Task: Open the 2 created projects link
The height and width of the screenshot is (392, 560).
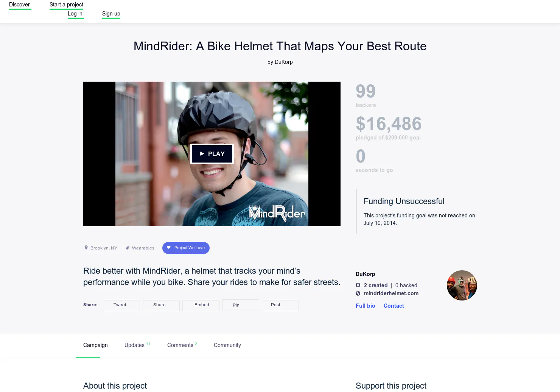Action: [376, 285]
